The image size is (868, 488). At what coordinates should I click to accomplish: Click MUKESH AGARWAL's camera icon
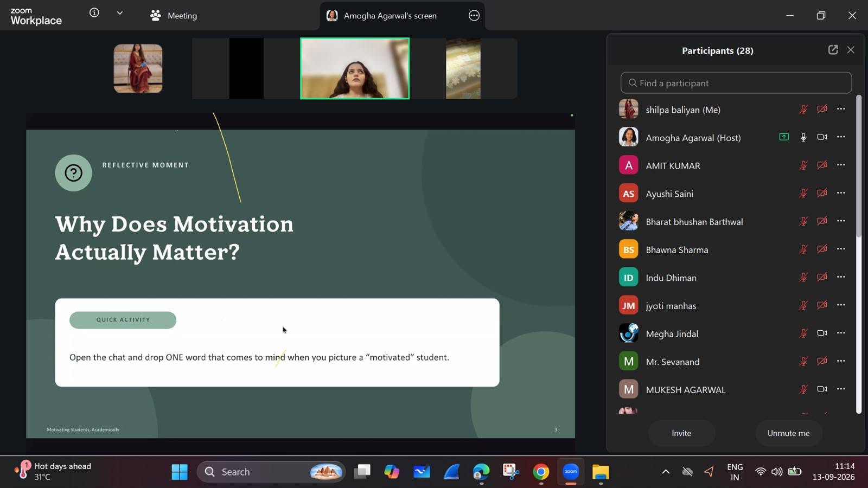822,389
